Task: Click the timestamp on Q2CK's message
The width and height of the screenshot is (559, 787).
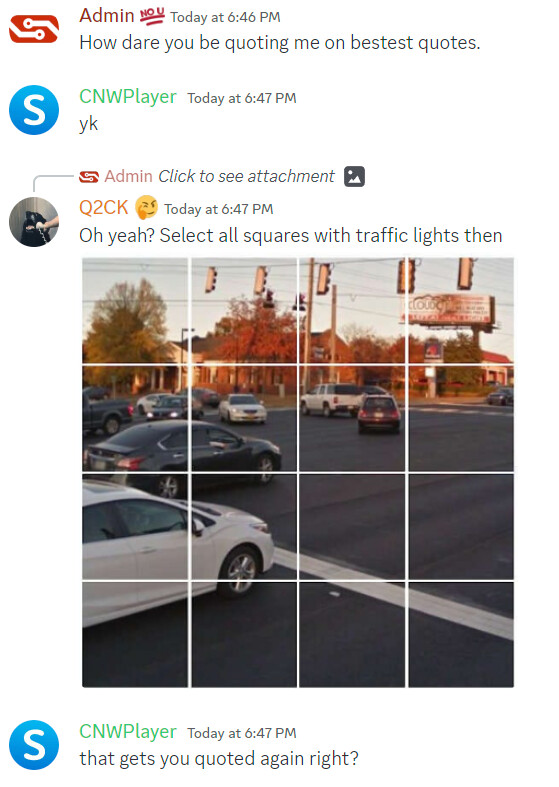Action: 219,209
